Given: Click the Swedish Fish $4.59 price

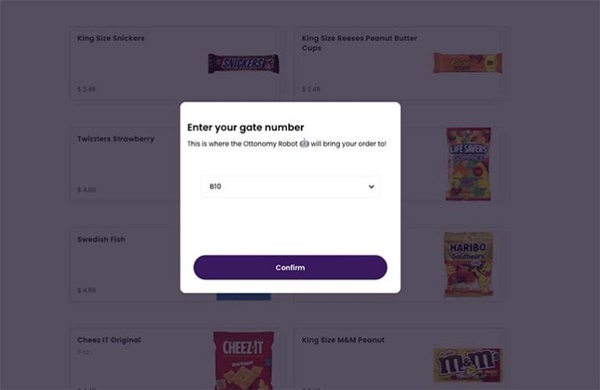Looking at the screenshot, I should [x=86, y=290].
